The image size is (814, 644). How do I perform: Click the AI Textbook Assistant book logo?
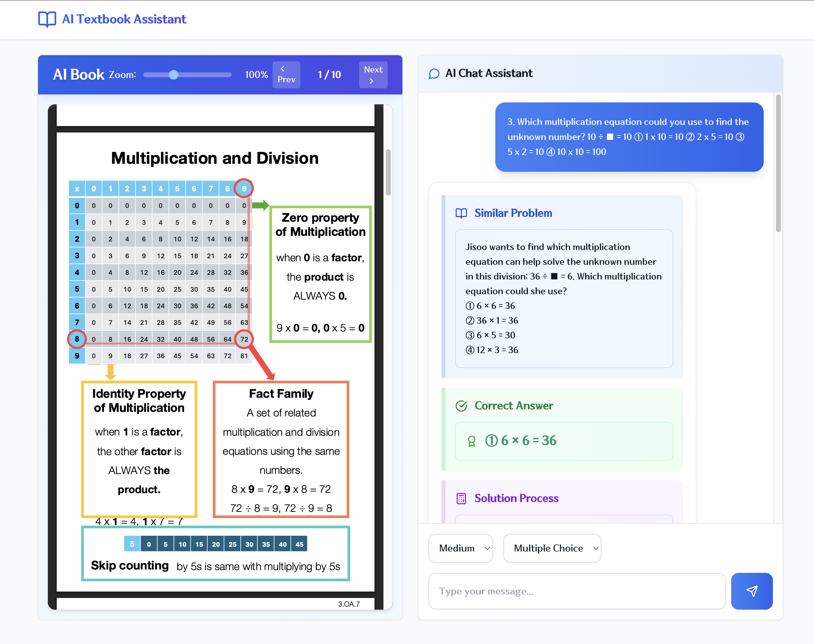[x=47, y=19]
